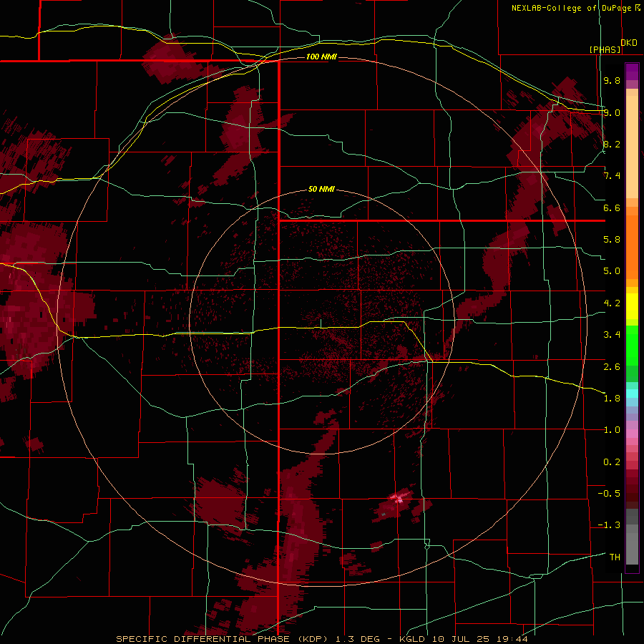The height and width of the screenshot is (644, 644).
Task: Click the 50 NMI range ring label
Action: point(321,190)
